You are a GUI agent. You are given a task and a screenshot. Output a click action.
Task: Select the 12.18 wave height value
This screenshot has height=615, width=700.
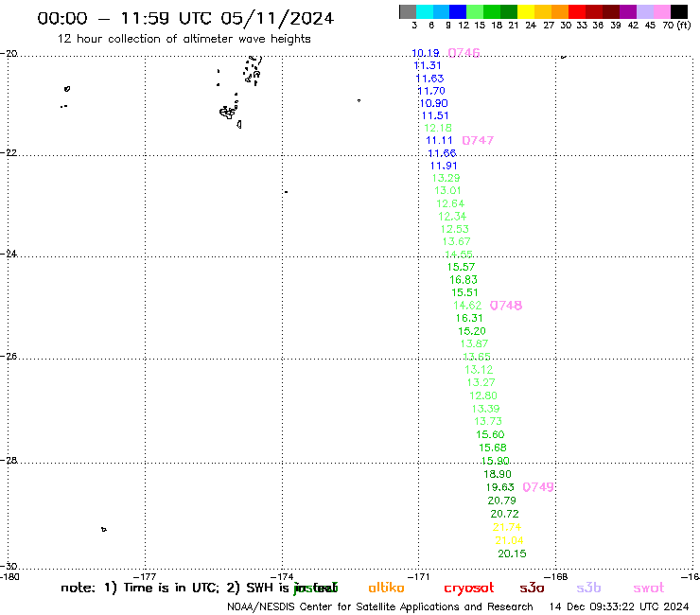(x=438, y=128)
